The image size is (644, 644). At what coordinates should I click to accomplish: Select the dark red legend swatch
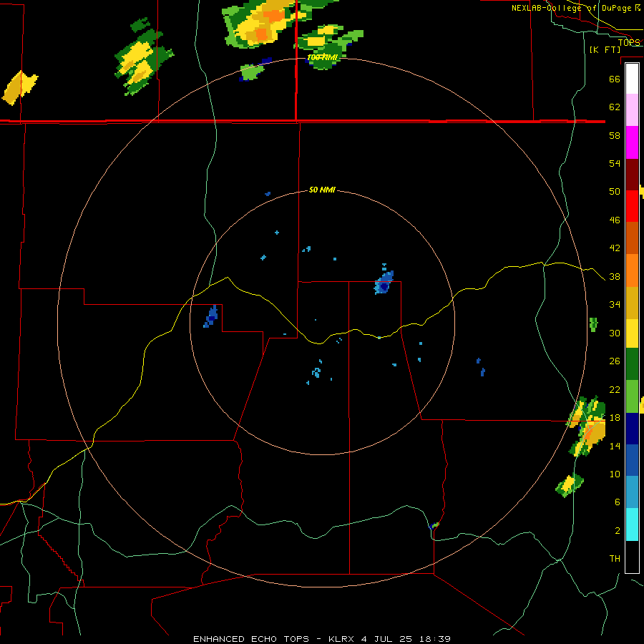point(632,175)
